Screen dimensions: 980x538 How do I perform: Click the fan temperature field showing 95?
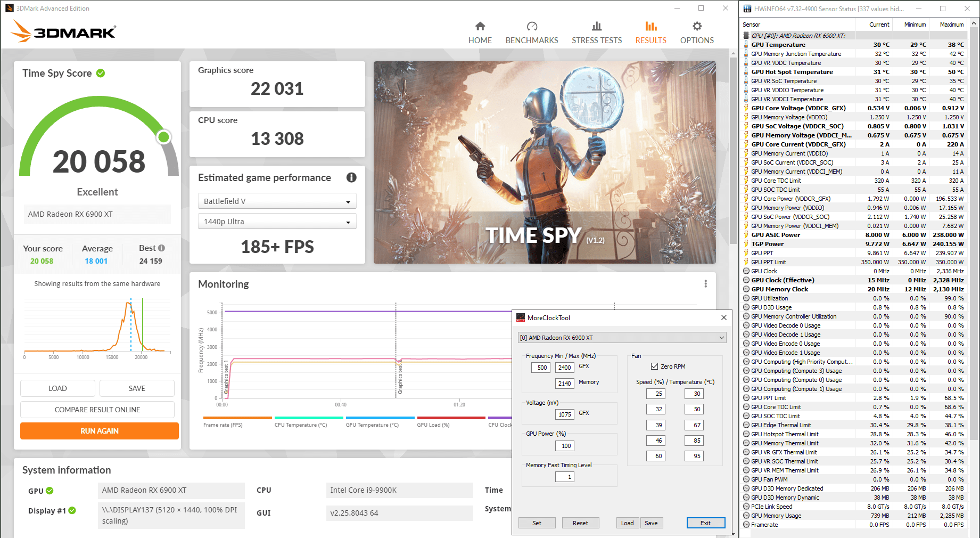click(694, 456)
